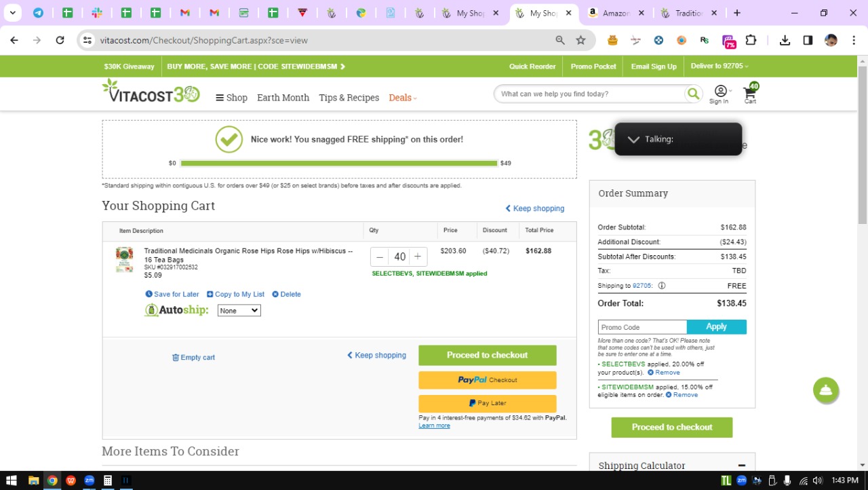Collapse the Shipping Calculator section
The image size is (868, 490).
(741, 466)
